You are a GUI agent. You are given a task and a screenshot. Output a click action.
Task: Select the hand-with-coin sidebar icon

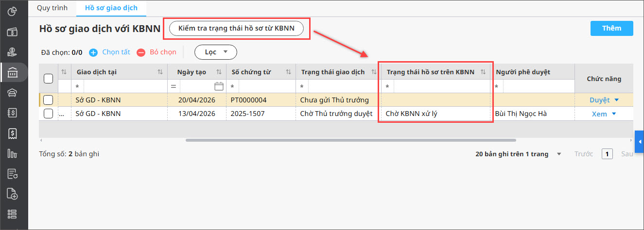tap(13, 52)
